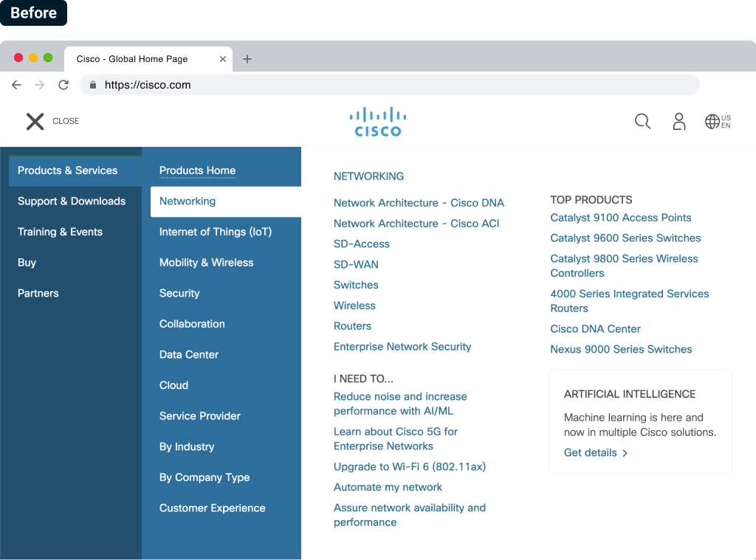Open the Products Home link
756x560 pixels.
[x=197, y=170]
